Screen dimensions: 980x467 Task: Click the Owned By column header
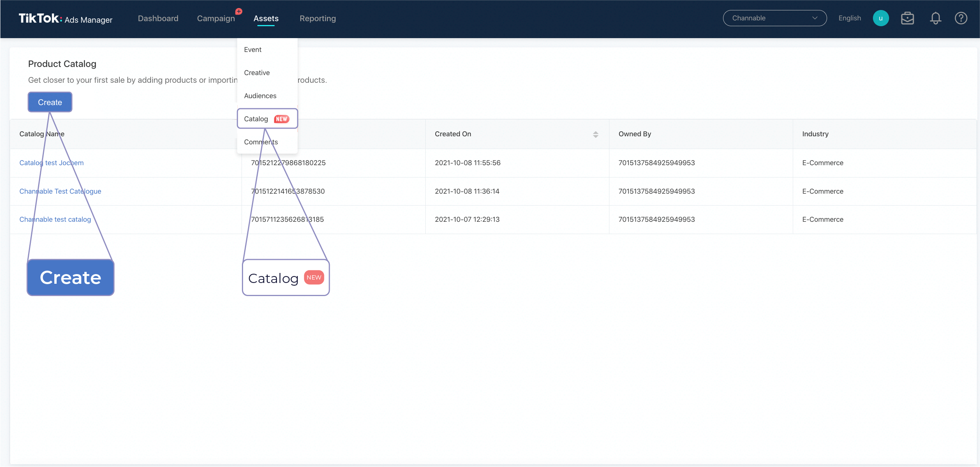[x=634, y=134]
